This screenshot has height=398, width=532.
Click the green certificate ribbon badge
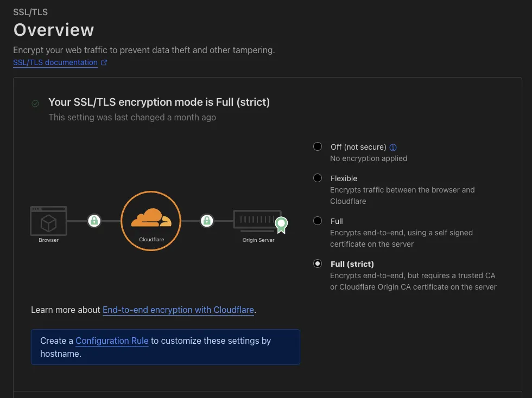(281, 225)
